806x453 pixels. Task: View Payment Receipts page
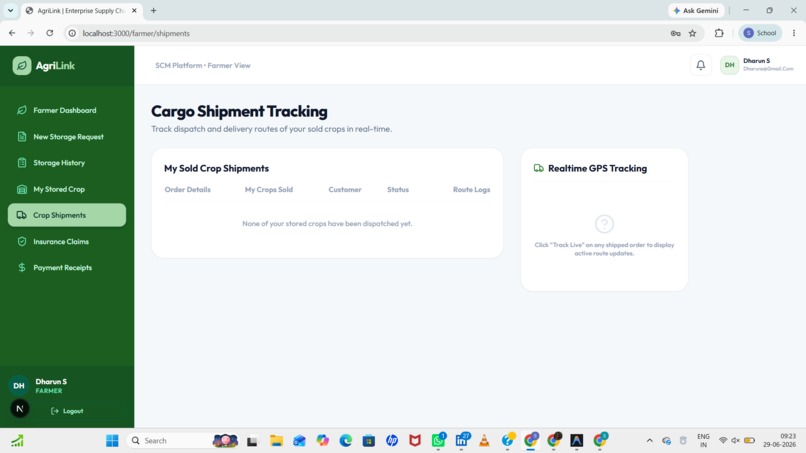point(67,267)
